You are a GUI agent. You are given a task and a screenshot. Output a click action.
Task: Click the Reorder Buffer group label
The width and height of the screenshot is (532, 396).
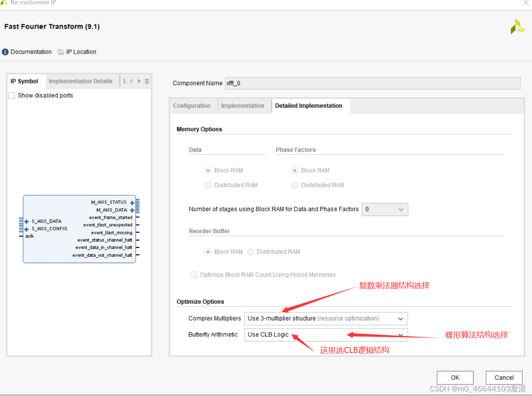point(209,231)
